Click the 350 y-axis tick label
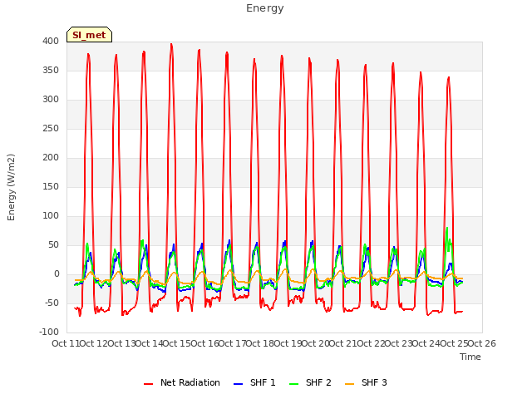This screenshot has width=532, height=399. pos(51,71)
